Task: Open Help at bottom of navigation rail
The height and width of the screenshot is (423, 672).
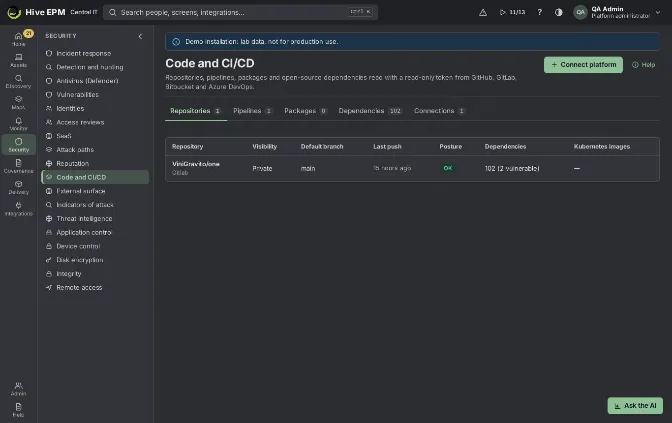Action: coord(18,410)
